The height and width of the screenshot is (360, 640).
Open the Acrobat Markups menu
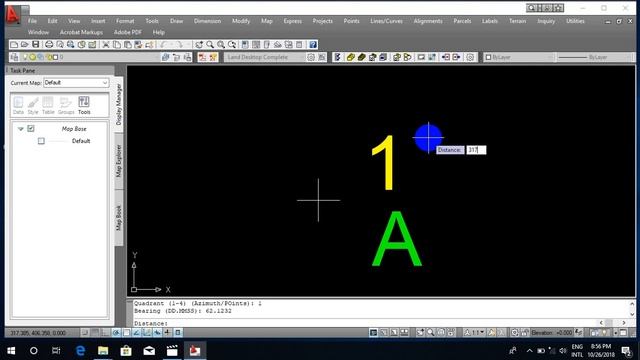pos(81,32)
